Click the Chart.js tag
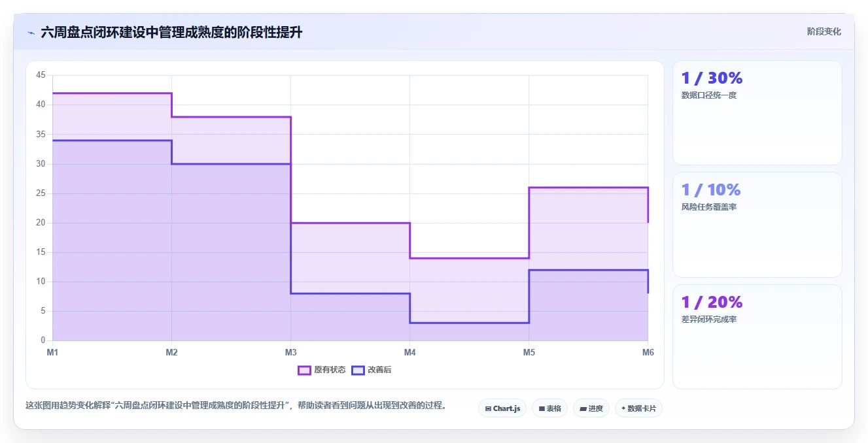The height and width of the screenshot is (443, 868). pyautogui.click(x=502, y=408)
